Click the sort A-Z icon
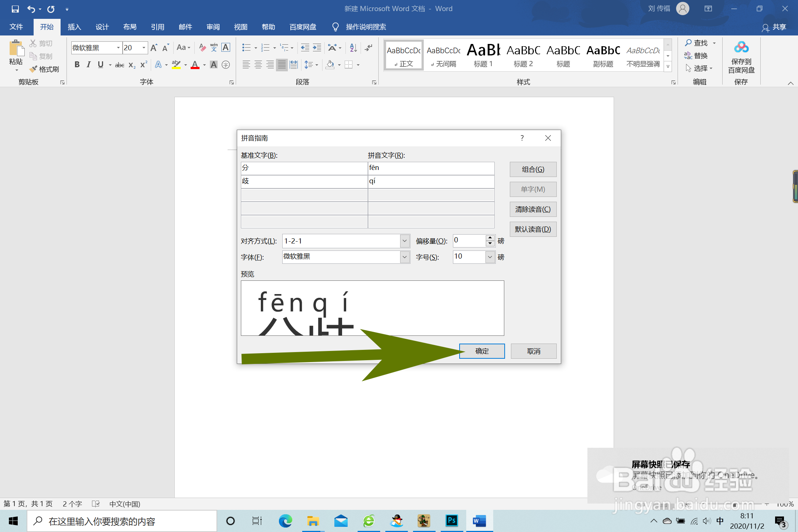The image size is (798, 532). (x=353, y=47)
